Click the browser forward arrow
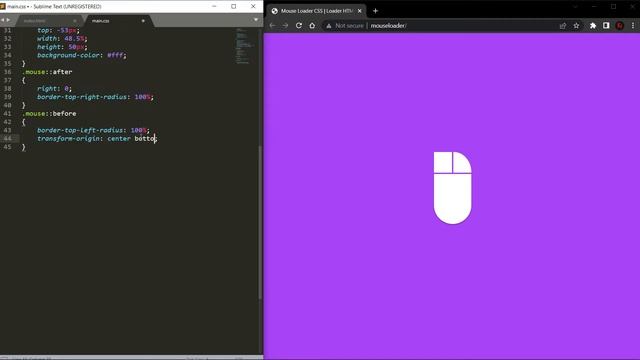The width and height of the screenshot is (640, 360). click(285, 25)
